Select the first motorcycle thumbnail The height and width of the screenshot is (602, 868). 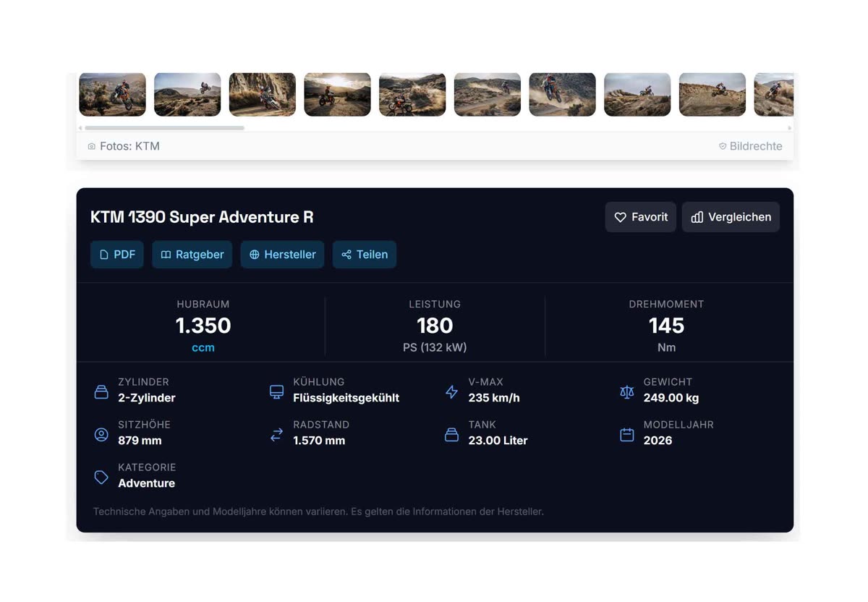coord(112,94)
